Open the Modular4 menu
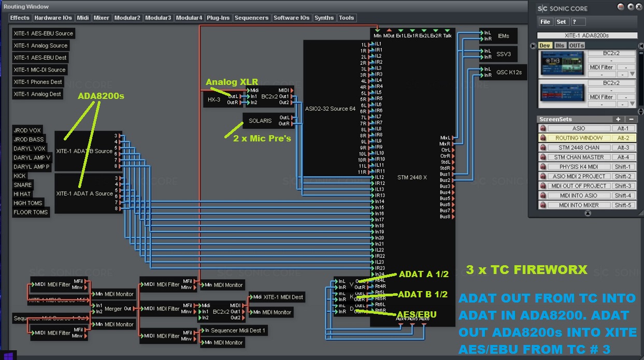This screenshot has height=360, width=644. pos(189,18)
